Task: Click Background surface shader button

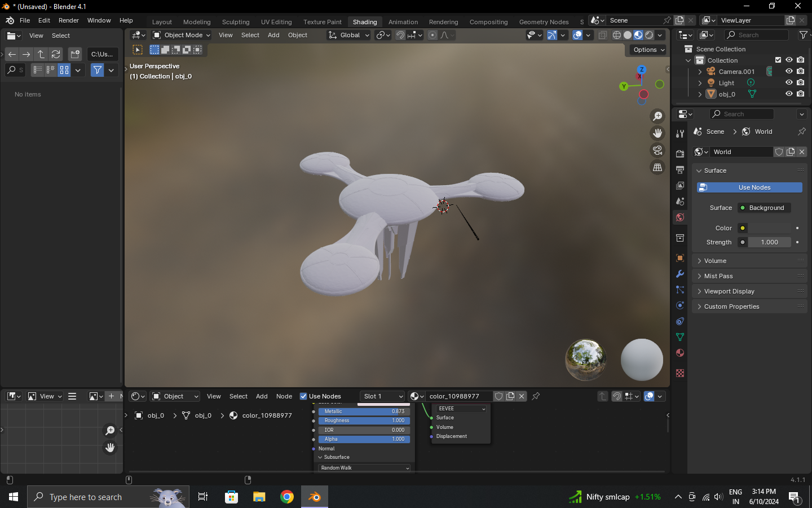Action: pos(764,208)
